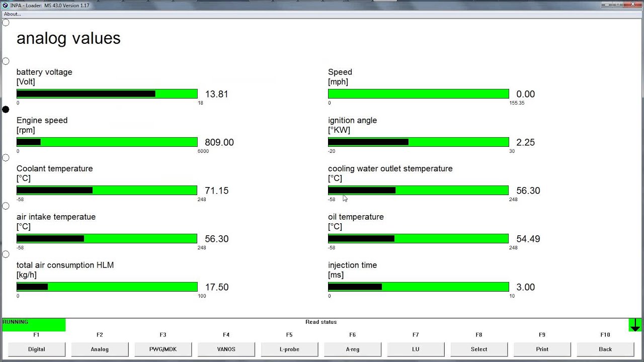Image resolution: width=644 pixels, height=362 pixels.
Task: Select the topmost radio circle on left edge
Action: click(x=6, y=23)
